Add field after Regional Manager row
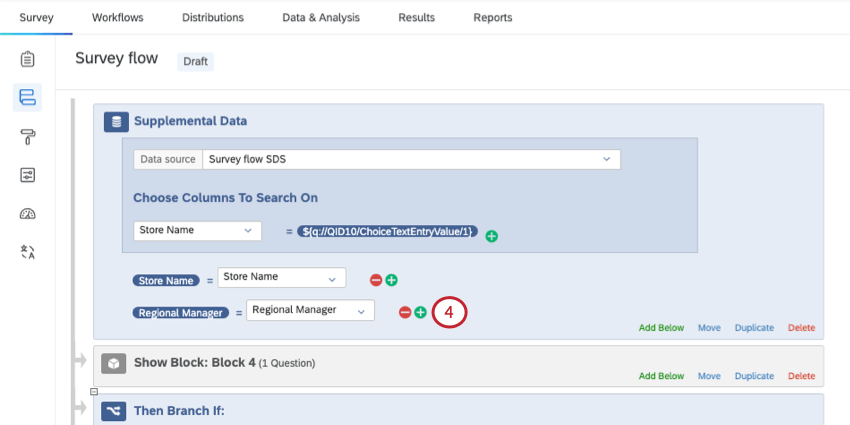 point(420,312)
